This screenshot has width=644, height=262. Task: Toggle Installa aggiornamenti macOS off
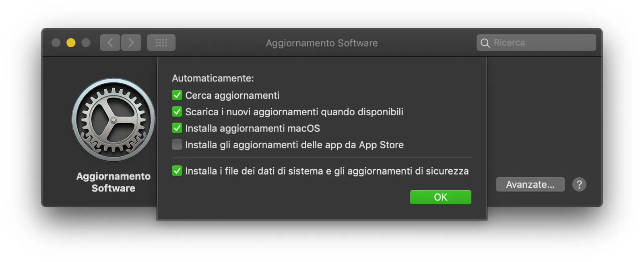tap(177, 128)
